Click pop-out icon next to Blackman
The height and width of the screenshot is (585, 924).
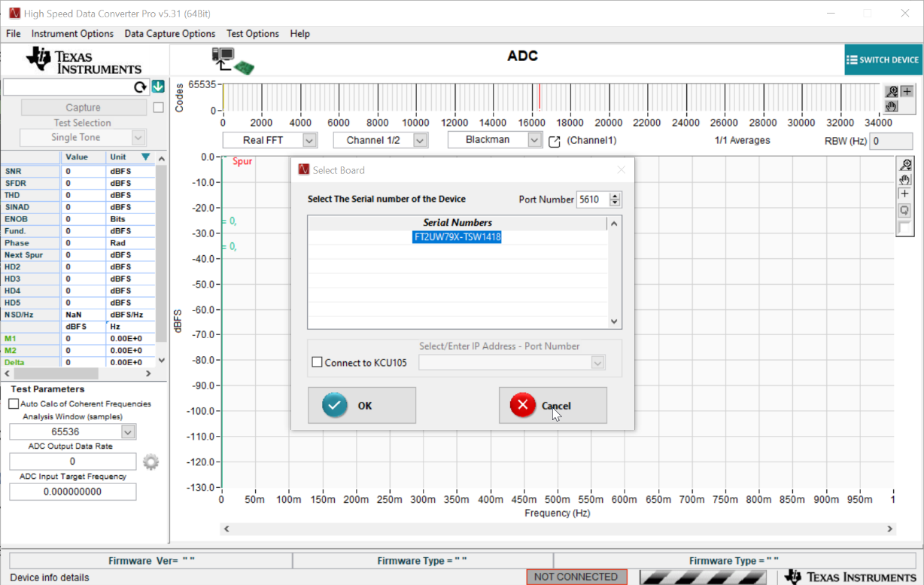click(555, 142)
